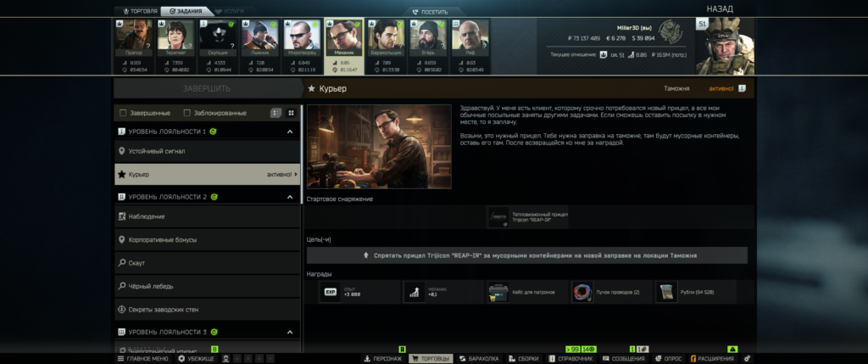Click the EXP reward icon

pyautogui.click(x=331, y=292)
